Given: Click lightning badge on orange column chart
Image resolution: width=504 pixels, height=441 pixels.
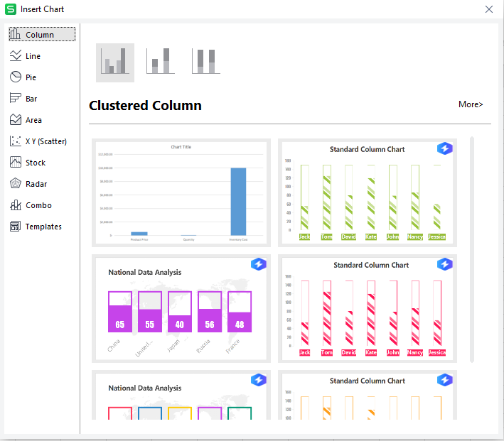Looking at the screenshot, I should pos(445,380).
